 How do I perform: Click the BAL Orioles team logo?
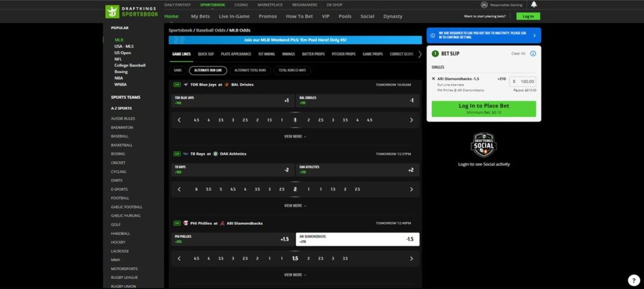[x=226, y=85]
